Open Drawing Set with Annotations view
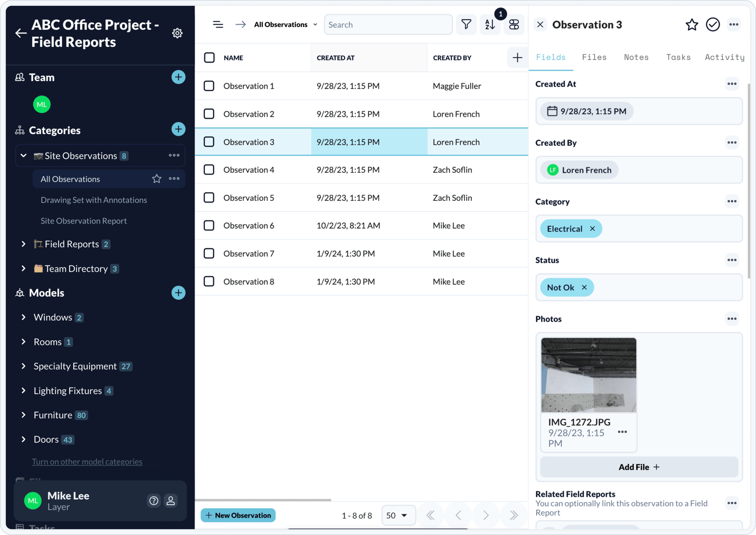Viewport: 756px width, 535px height. point(94,200)
